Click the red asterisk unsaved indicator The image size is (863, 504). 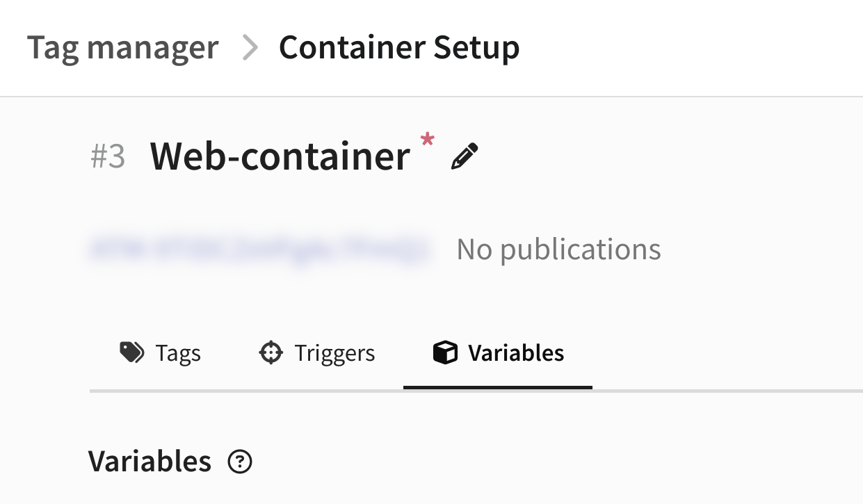coord(427,141)
